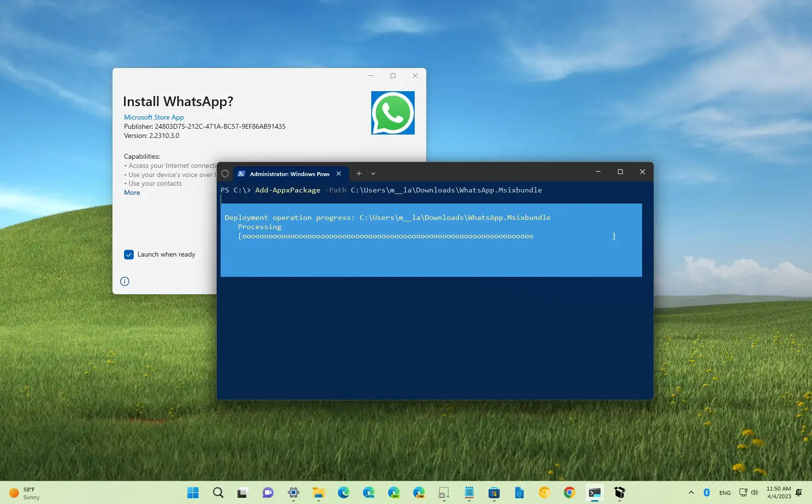Close the App Installer window

[415, 76]
